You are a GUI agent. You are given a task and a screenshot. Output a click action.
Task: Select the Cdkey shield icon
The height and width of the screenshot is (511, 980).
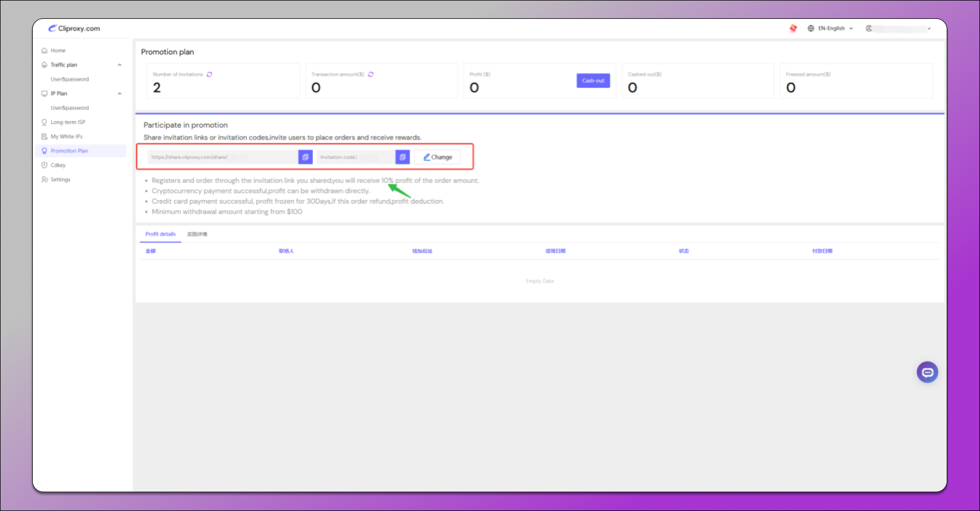44,165
